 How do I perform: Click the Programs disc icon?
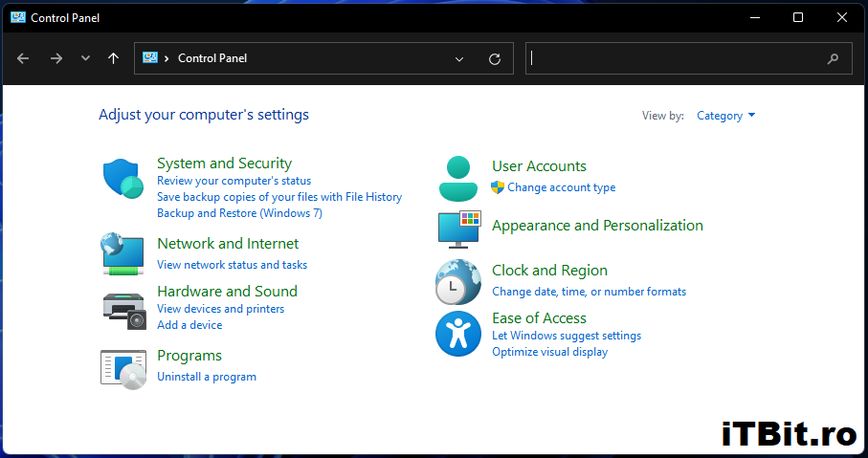[x=122, y=367]
